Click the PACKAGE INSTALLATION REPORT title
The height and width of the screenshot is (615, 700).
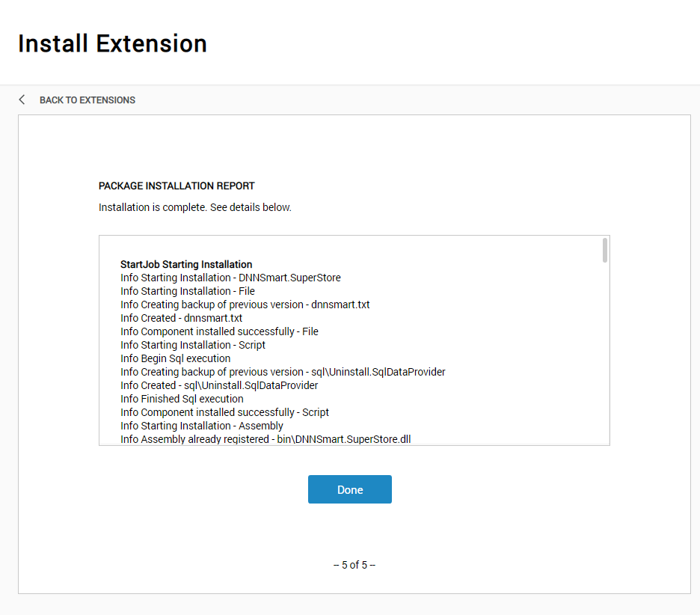[176, 186]
